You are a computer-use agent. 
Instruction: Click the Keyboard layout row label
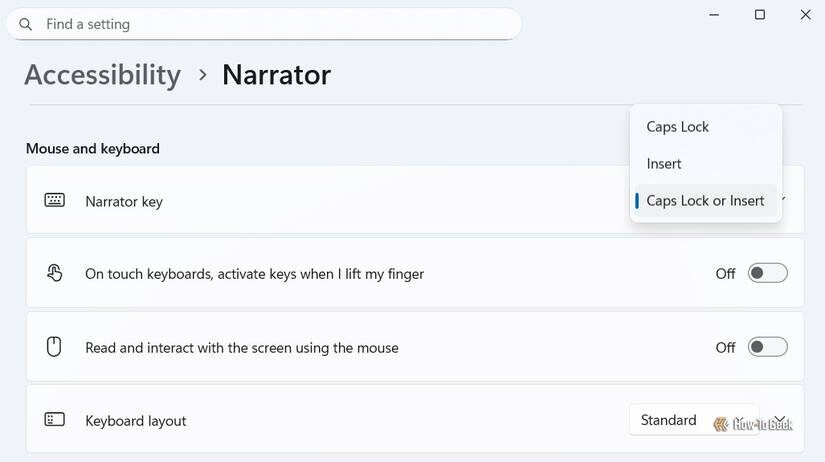point(136,421)
